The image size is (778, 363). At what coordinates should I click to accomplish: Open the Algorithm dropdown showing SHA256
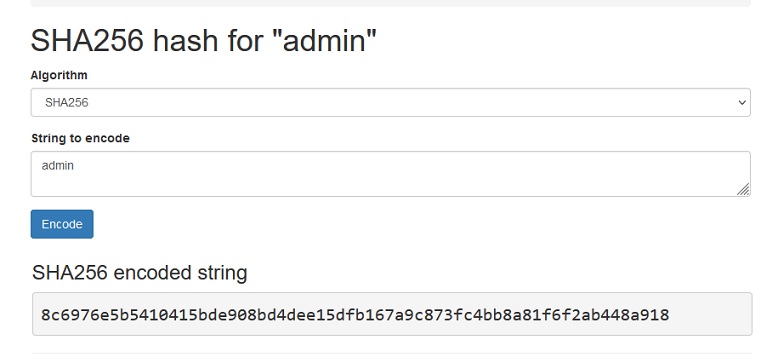(x=390, y=103)
